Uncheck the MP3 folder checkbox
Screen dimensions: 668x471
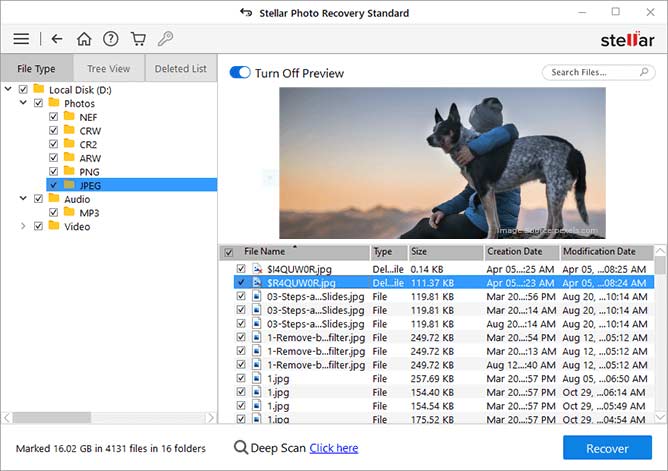click(53, 212)
